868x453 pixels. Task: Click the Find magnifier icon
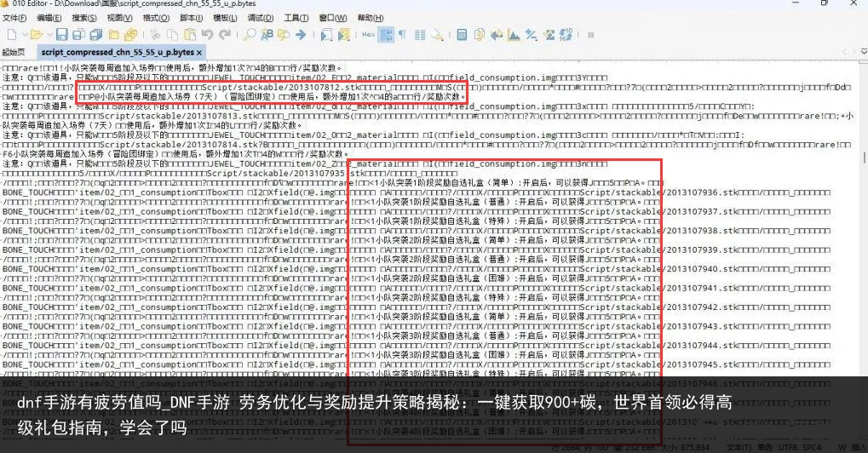[x=250, y=35]
